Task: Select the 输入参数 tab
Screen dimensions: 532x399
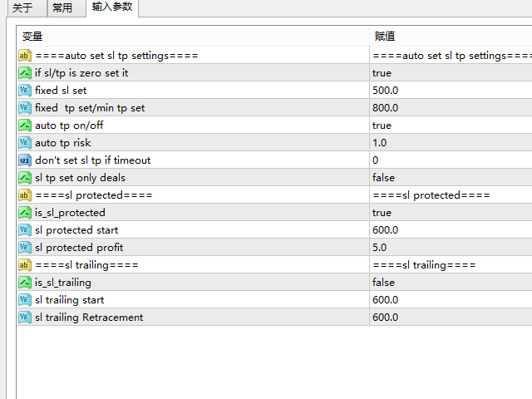Action: [112, 7]
